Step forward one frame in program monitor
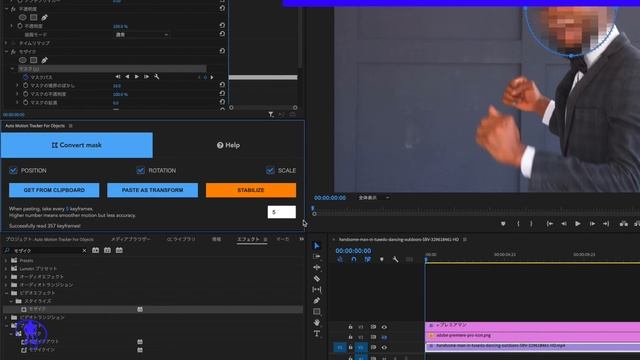The image size is (640, 360). point(592,224)
